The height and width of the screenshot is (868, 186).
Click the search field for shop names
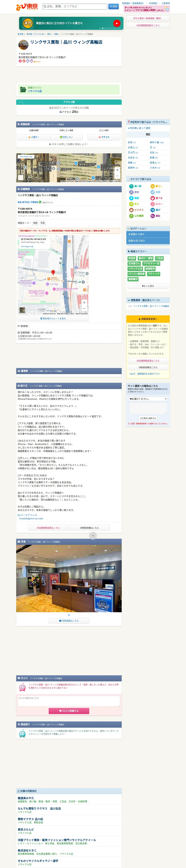(x=75, y=6)
